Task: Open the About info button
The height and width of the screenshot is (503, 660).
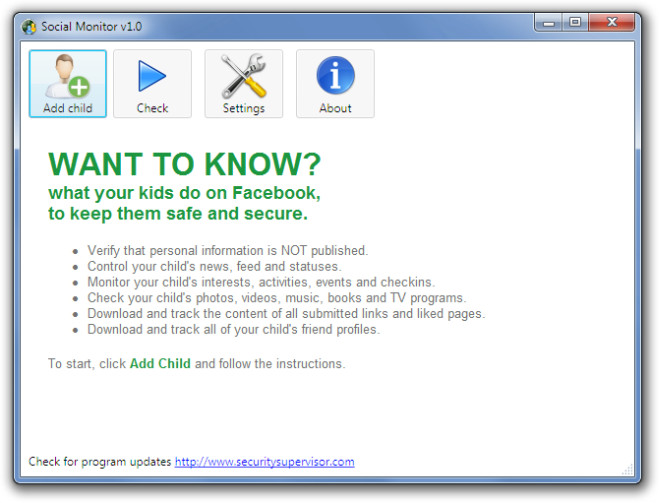Action: tap(335, 84)
